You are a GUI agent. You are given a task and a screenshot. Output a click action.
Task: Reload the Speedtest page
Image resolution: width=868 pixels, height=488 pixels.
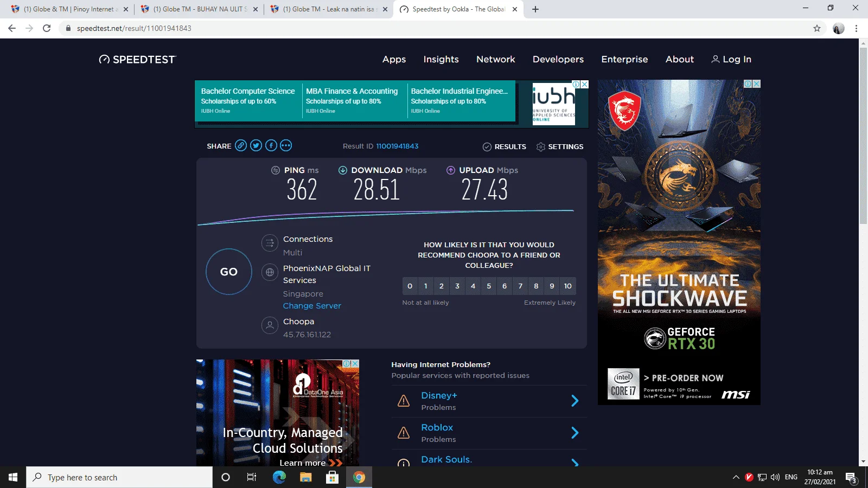point(47,28)
